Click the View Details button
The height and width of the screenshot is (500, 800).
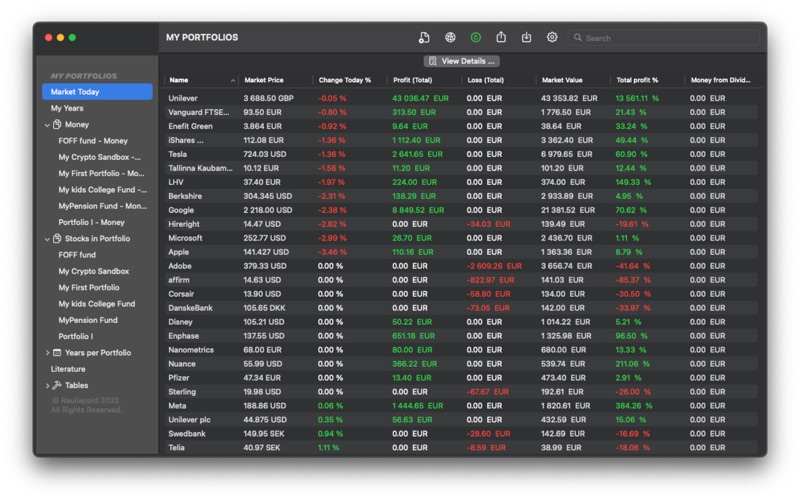pos(462,61)
